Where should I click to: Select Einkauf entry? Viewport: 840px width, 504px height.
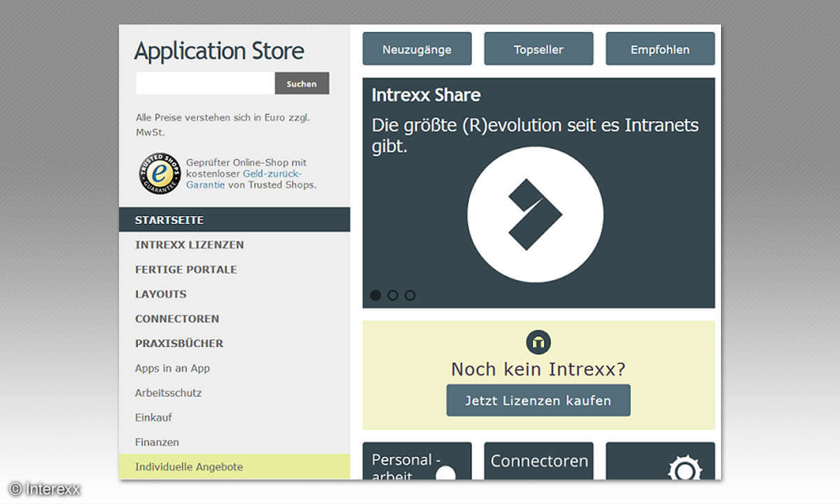tap(234, 417)
